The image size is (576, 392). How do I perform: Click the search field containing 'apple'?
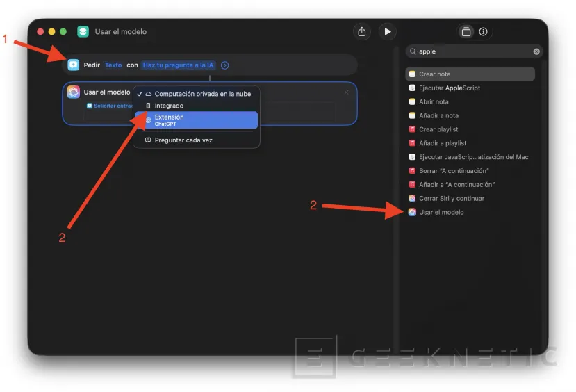click(474, 51)
